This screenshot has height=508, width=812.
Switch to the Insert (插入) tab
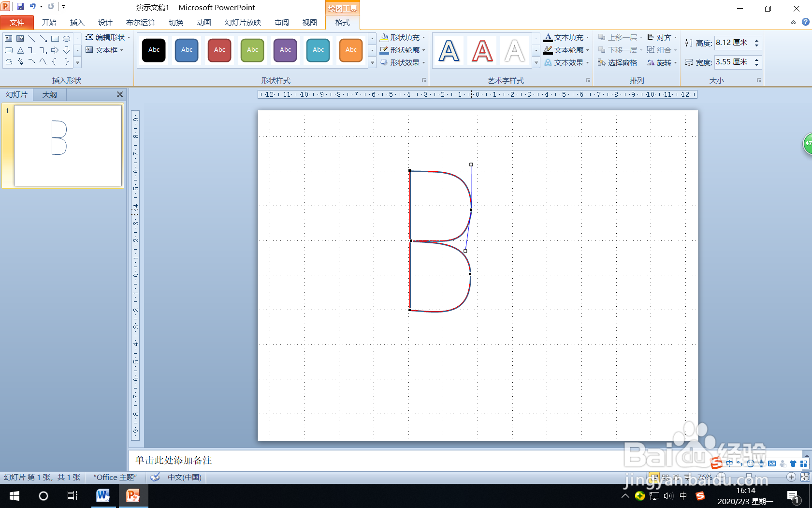point(77,22)
